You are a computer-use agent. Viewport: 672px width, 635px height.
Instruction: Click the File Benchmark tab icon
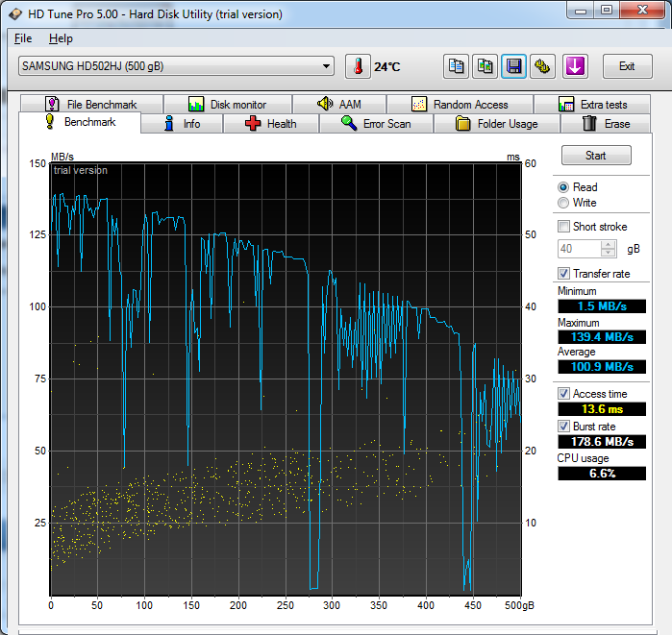[x=52, y=104]
